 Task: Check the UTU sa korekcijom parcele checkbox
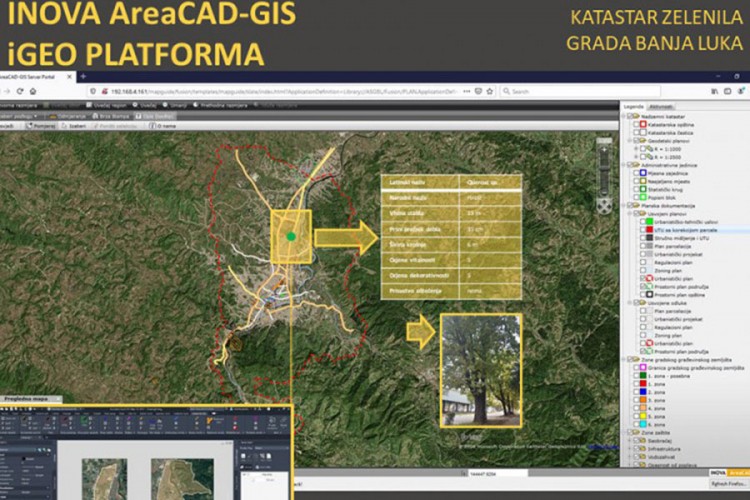(x=643, y=230)
